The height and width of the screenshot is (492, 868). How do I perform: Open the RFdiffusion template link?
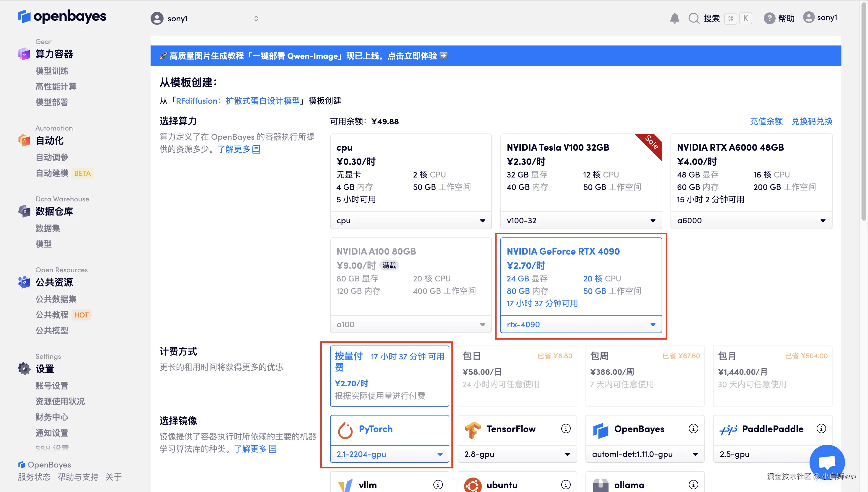(238, 101)
